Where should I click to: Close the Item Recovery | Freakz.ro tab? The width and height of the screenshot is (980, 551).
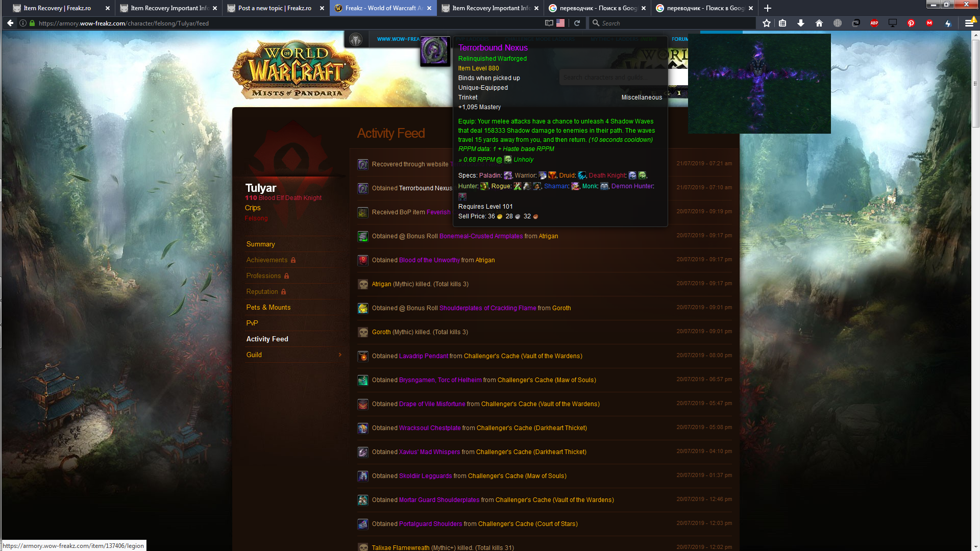(108, 8)
